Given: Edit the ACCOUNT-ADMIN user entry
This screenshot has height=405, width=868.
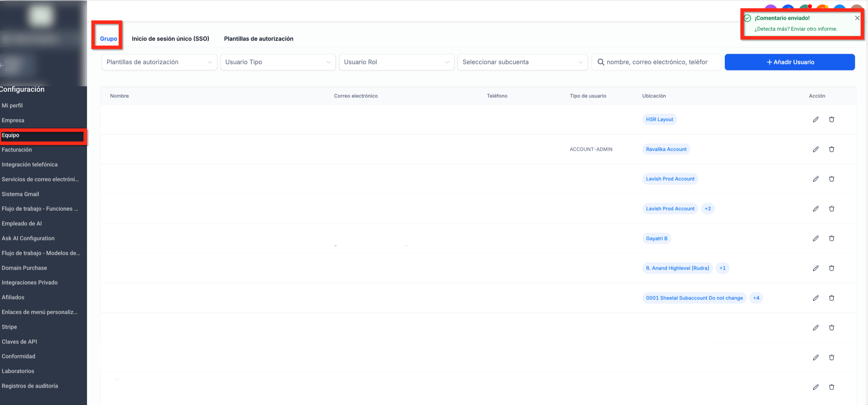Looking at the screenshot, I should point(816,149).
